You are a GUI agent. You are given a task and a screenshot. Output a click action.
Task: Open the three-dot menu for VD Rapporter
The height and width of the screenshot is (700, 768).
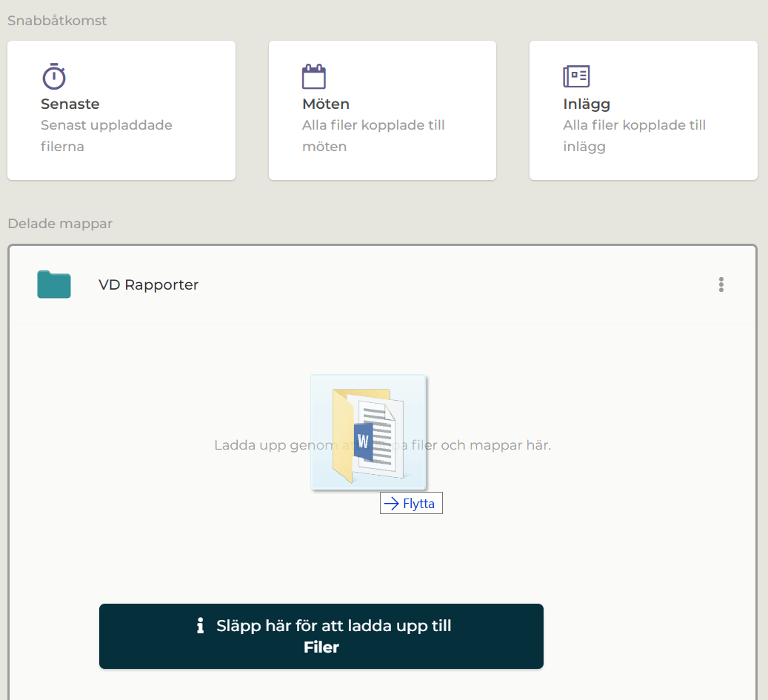721,284
